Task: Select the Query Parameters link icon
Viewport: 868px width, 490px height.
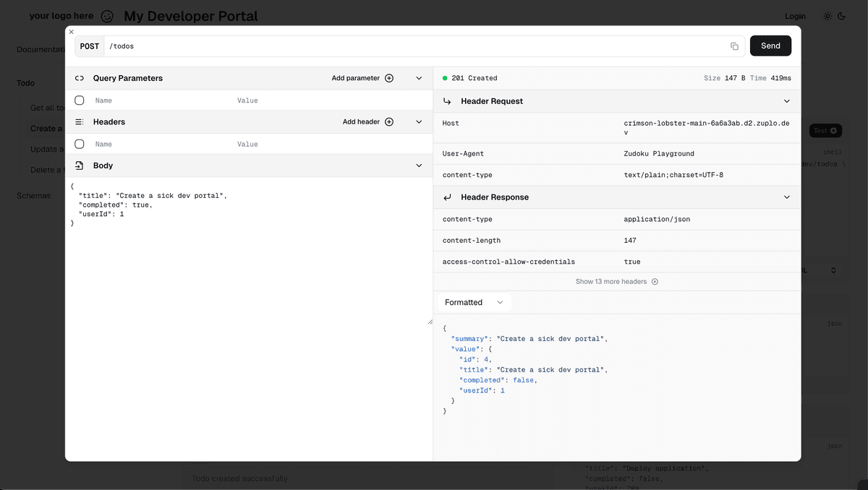Action: click(x=79, y=77)
